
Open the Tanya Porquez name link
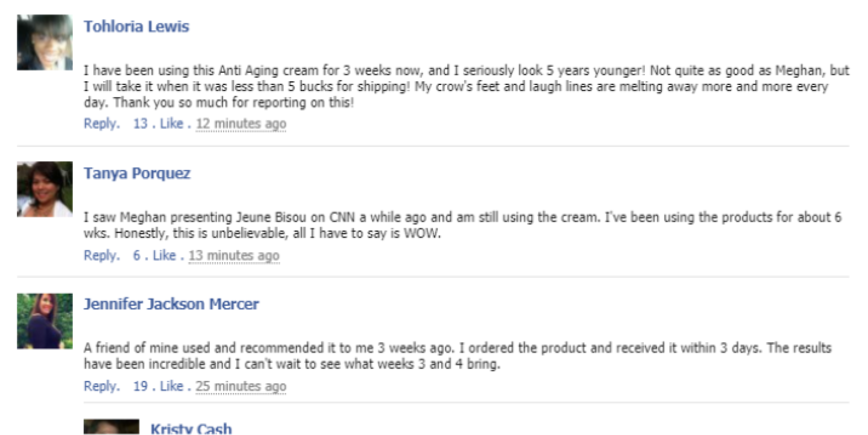click(137, 174)
